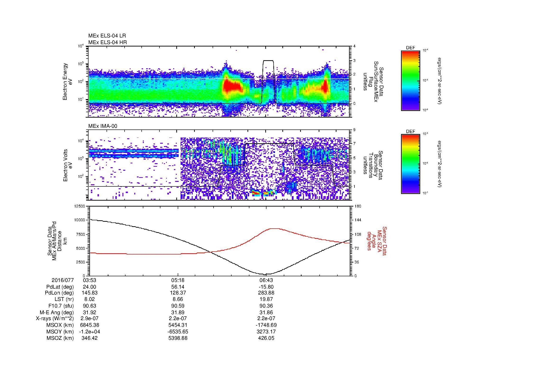Click the 144 SZA axis tick label
The height and width of the screenshot is (392, 555).
pyautogui.click(x=358, y=220)
